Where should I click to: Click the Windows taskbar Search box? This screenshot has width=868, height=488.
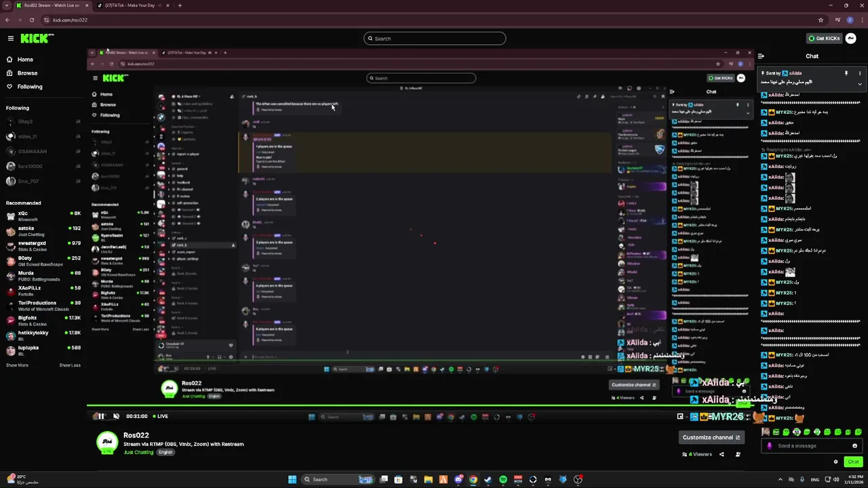pyautogui.click(x=338, y=479)
